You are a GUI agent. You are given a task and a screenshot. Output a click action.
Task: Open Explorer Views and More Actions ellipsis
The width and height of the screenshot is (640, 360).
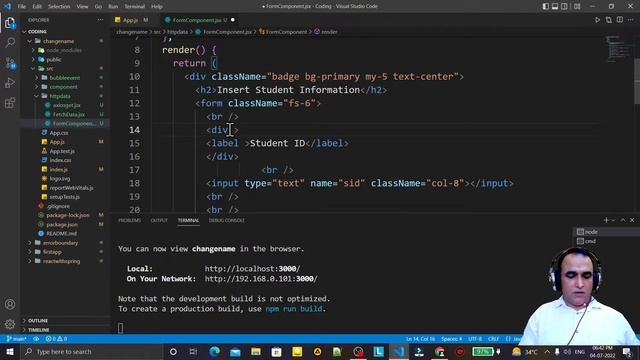(x=100, y=20)
